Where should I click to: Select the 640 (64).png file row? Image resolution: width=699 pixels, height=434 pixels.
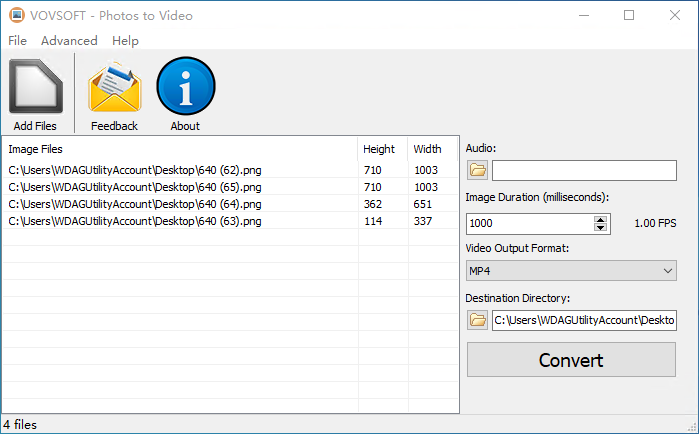pyautogui.click(x=230, y=204)
